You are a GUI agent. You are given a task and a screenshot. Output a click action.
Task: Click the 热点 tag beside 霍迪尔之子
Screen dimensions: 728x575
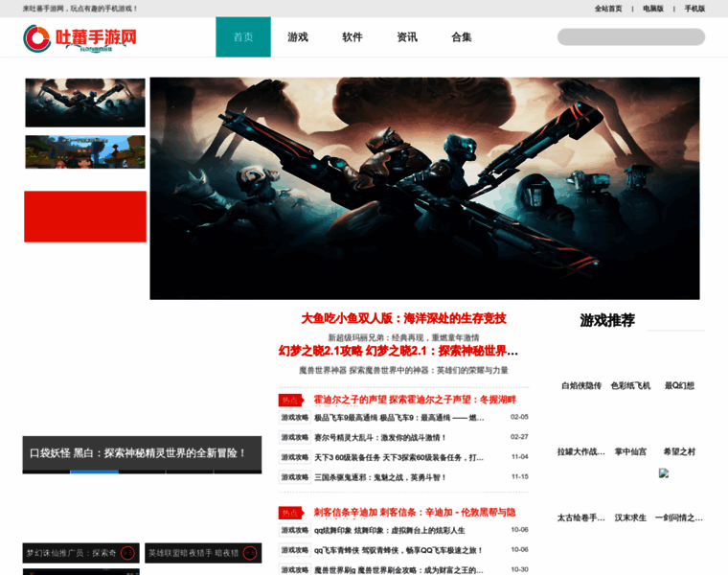290,400
